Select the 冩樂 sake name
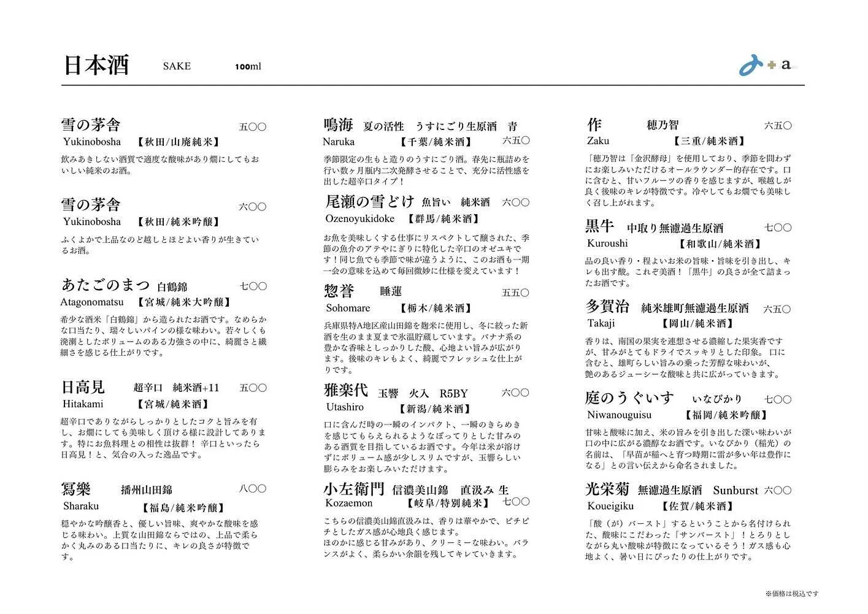 (76, 489)
